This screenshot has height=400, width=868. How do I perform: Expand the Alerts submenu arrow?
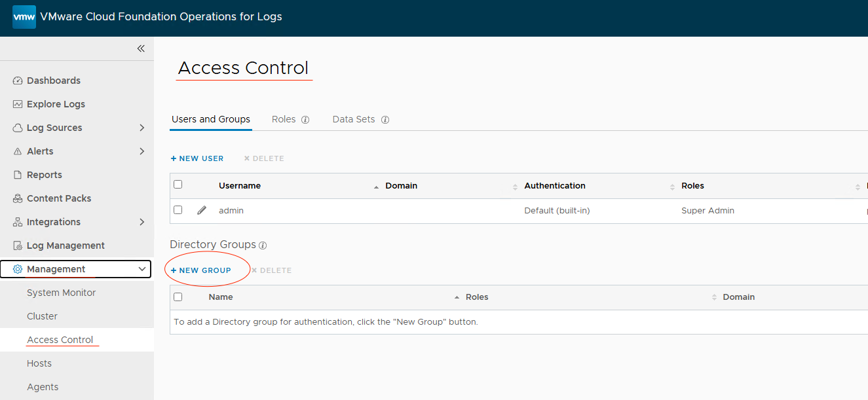tap(142, 151)
